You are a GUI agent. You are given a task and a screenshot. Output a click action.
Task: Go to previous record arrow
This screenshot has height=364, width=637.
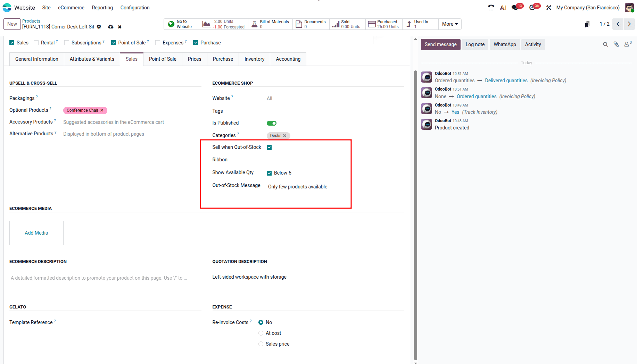click(x=618, y=24)
